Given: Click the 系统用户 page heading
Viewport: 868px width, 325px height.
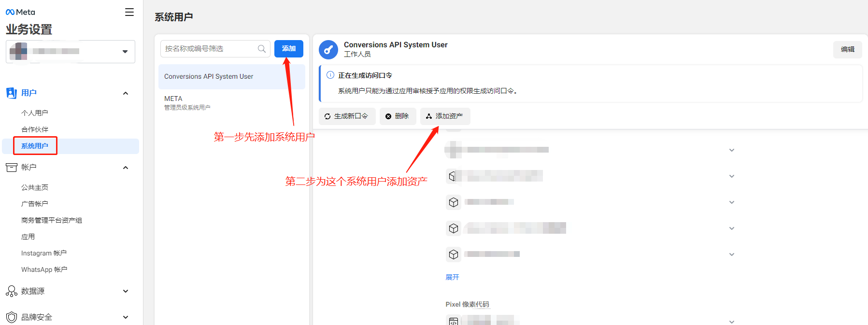Looking at the screenshot, I should [174, 17].
